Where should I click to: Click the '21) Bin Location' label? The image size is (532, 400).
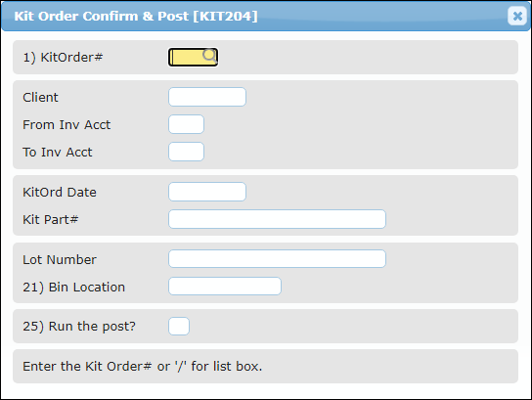[x=74, y=287]
